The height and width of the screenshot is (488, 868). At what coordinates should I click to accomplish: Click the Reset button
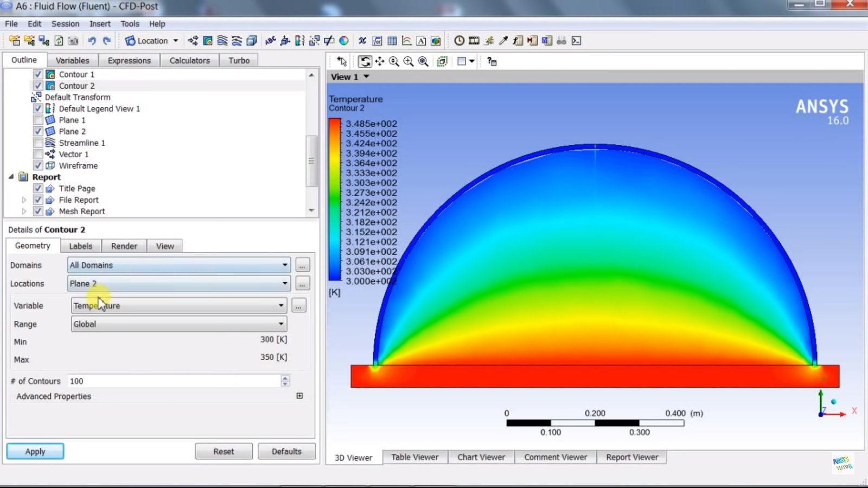(x=224, y=451)
